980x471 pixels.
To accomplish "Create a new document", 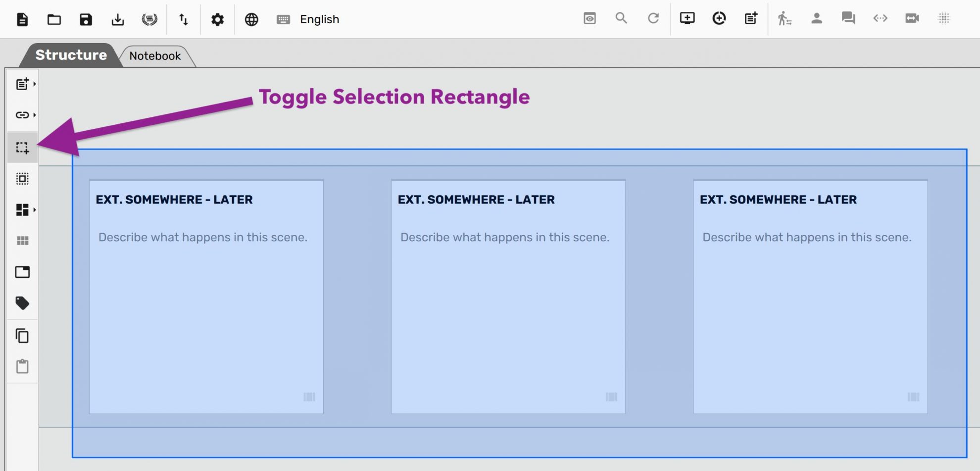I will pyautogui.click(x=22, y=19).
